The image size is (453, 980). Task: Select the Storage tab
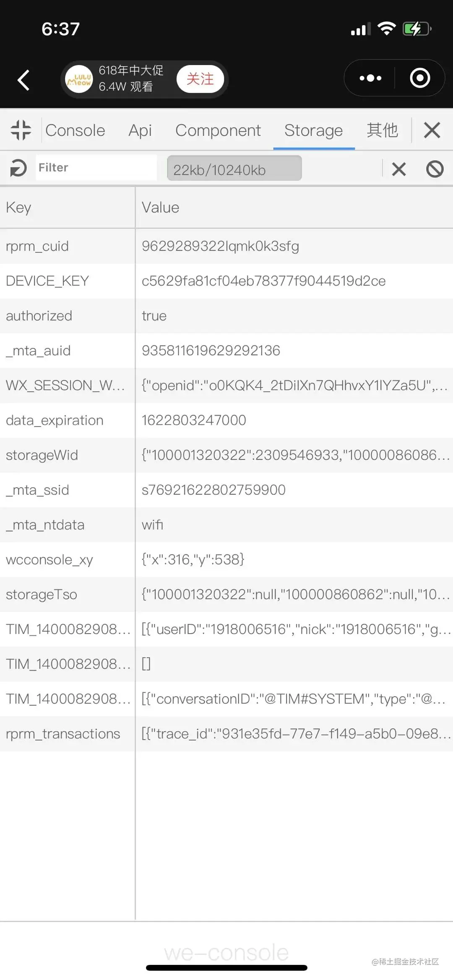[314, 130]
